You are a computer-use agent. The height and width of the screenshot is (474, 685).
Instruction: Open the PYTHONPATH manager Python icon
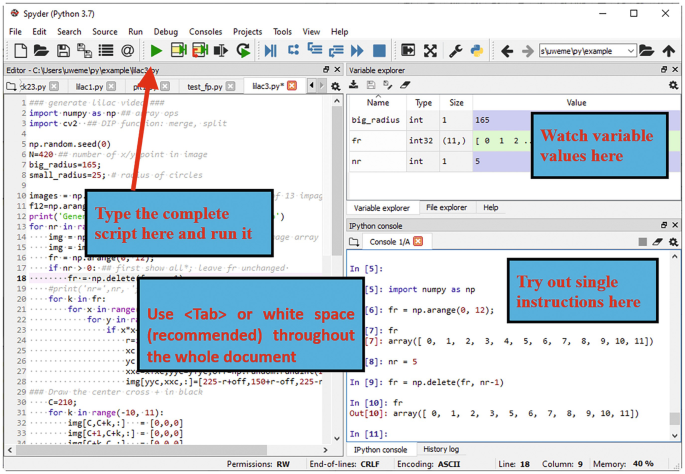(477, 50)
